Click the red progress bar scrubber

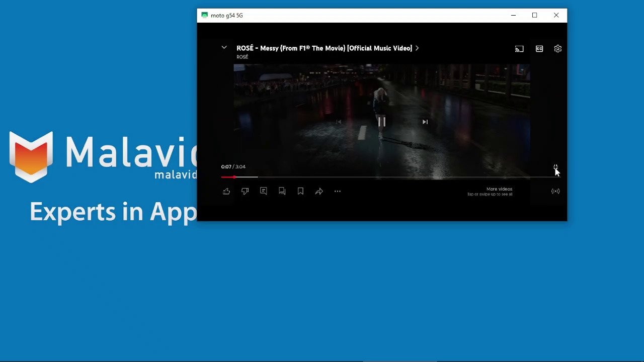[x=234, y=177]
